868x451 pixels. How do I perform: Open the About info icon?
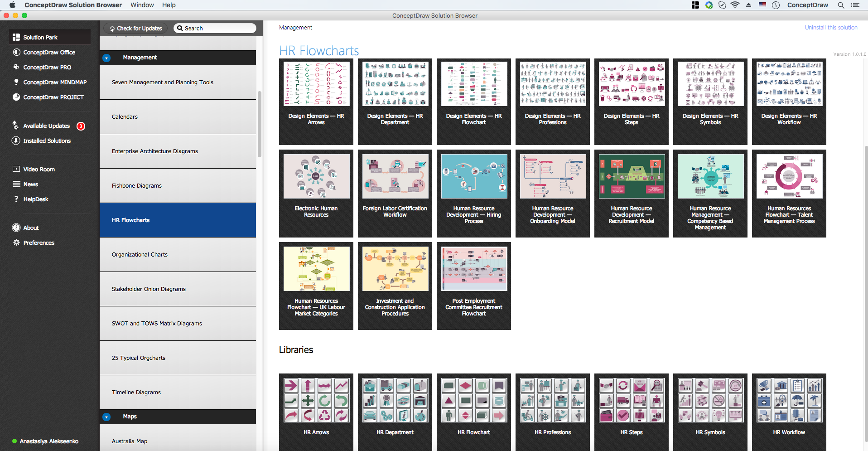pyautogui.click(x=16, y=228)
